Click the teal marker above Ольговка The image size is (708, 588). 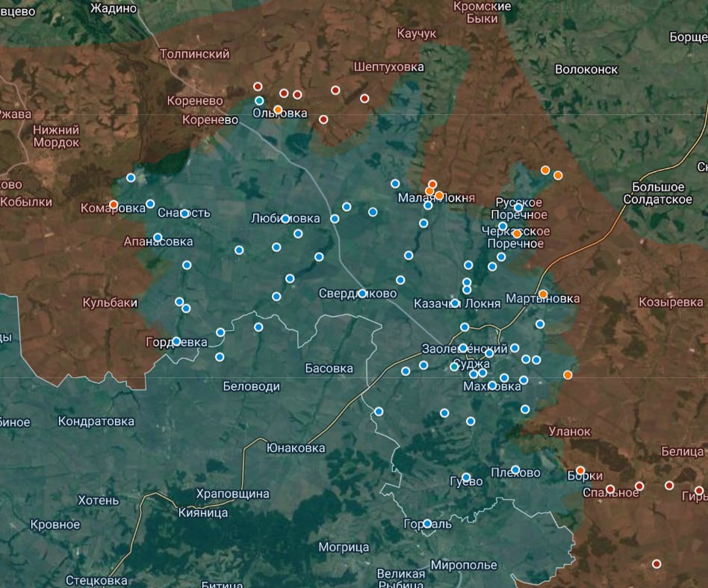259,100
